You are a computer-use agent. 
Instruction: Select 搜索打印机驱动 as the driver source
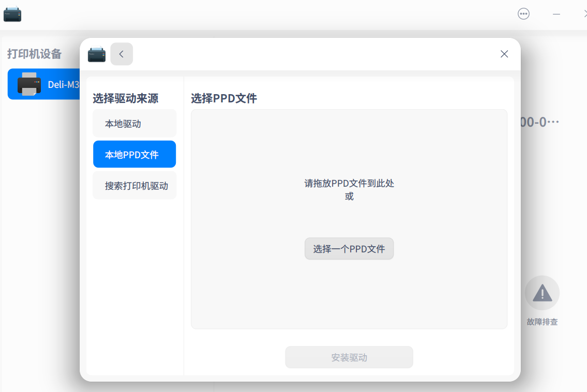tap(134, 185)
